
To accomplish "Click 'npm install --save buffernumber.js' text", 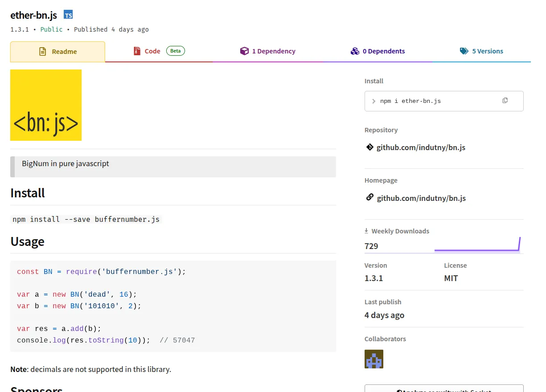I will click(x=86, y=219).
